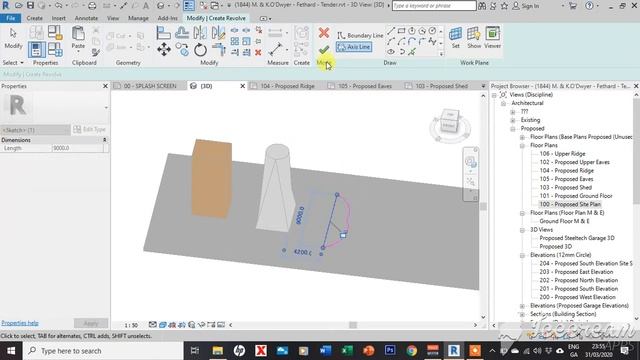
Task: Select 203 - Proposed East Elevation
Action: click(576, 272)
